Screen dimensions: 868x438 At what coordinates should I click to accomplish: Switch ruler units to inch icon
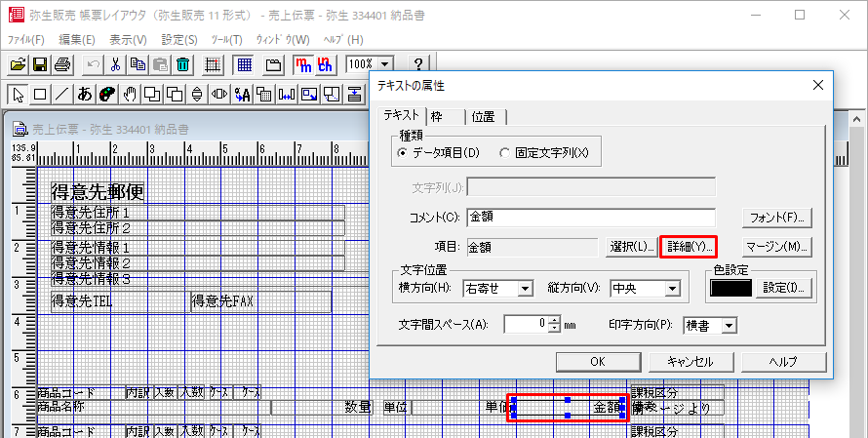pyautogui.click(x=325, y=64)
